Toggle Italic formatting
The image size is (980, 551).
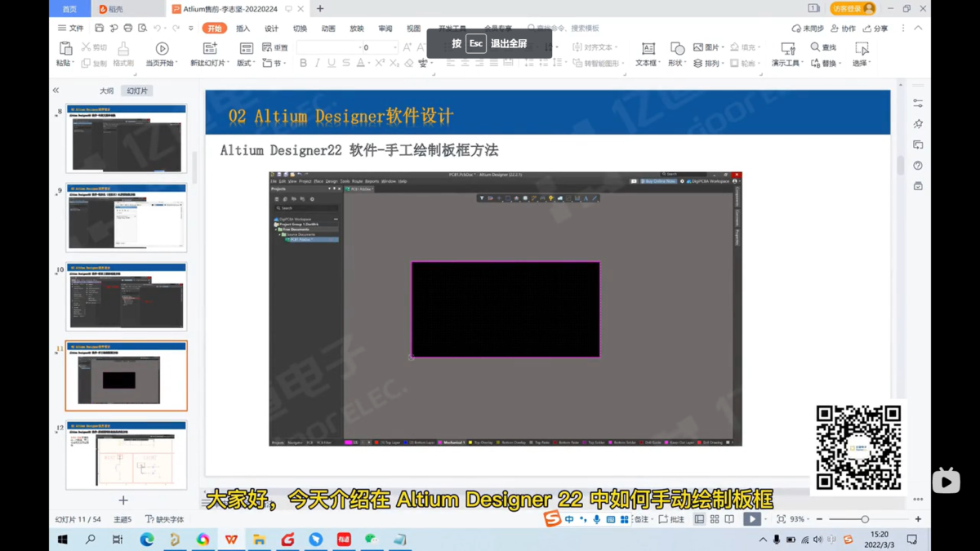tap(317, 63)
